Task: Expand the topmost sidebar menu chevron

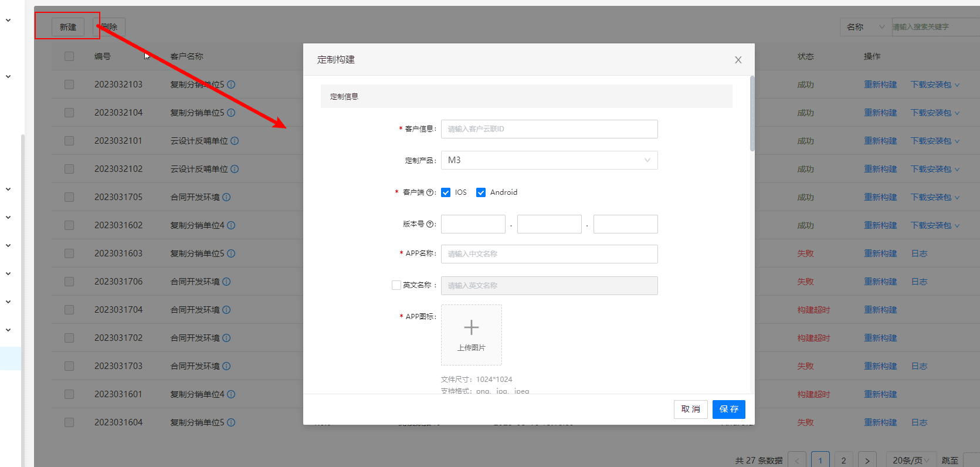Action: click(8, 21)
